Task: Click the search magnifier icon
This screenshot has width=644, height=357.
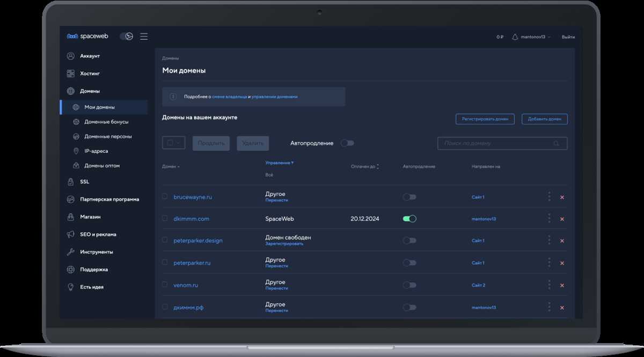Action: [x=557, y=144]
